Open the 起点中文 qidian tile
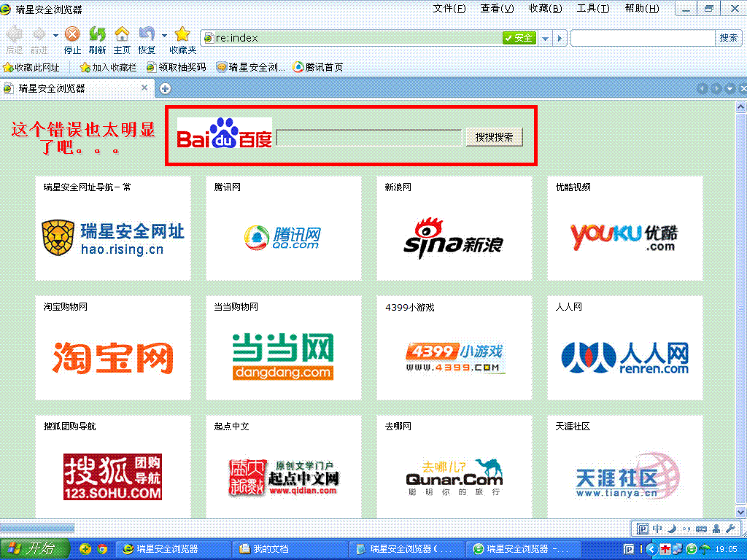Screen dimensions: 747x560 [284, 467]
